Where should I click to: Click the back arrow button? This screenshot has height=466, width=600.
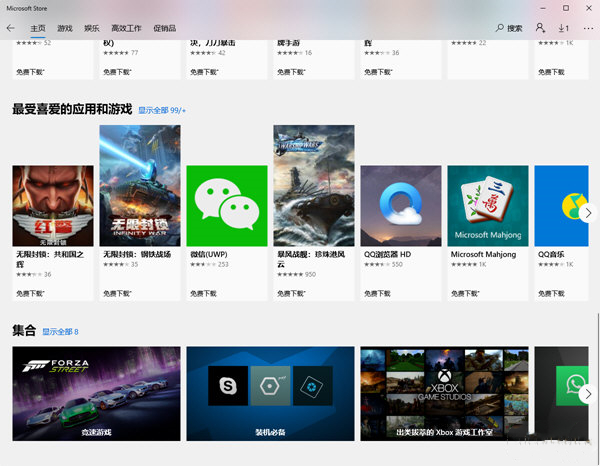[11, 28]
